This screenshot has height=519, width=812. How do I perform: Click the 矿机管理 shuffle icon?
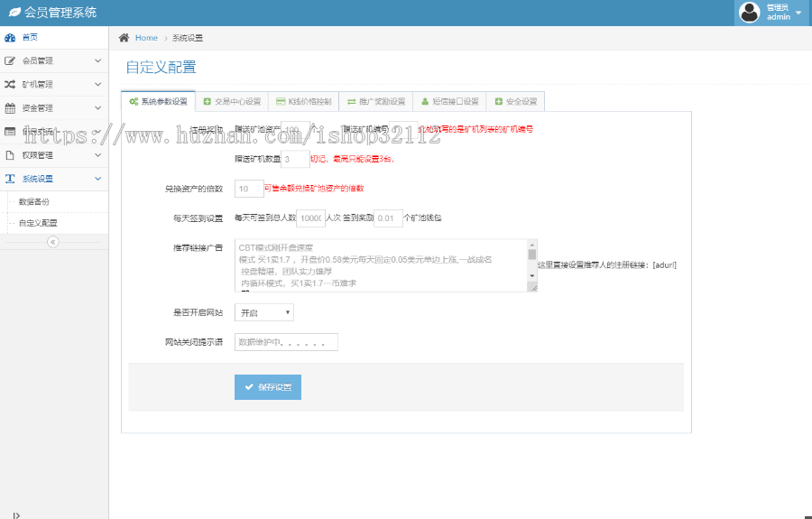pos(10,84)
